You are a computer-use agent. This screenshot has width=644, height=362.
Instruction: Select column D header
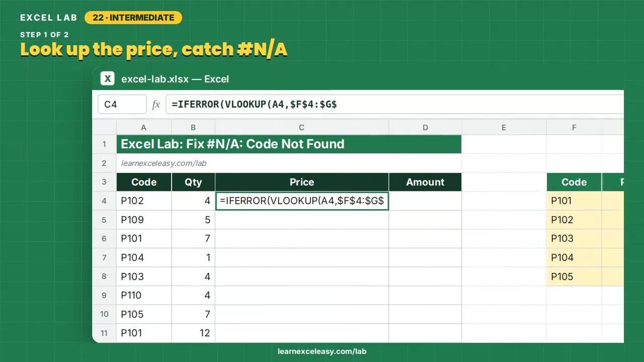click(x=425, y=128)
